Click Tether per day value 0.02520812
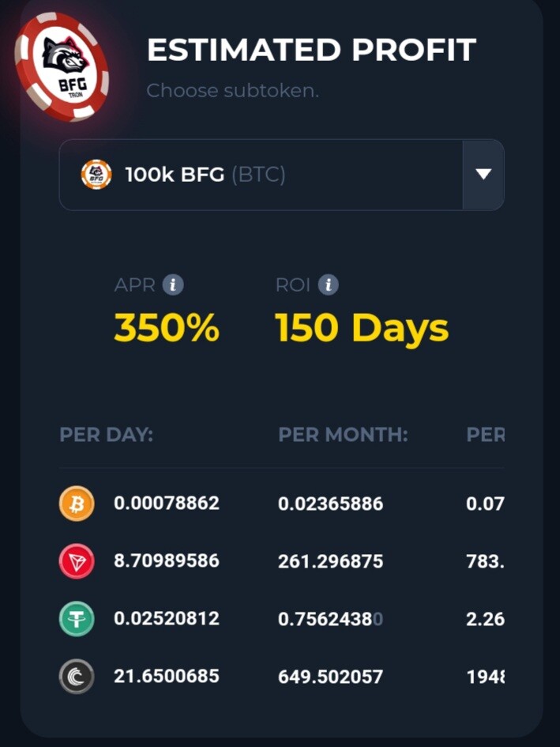 (167, 618)
